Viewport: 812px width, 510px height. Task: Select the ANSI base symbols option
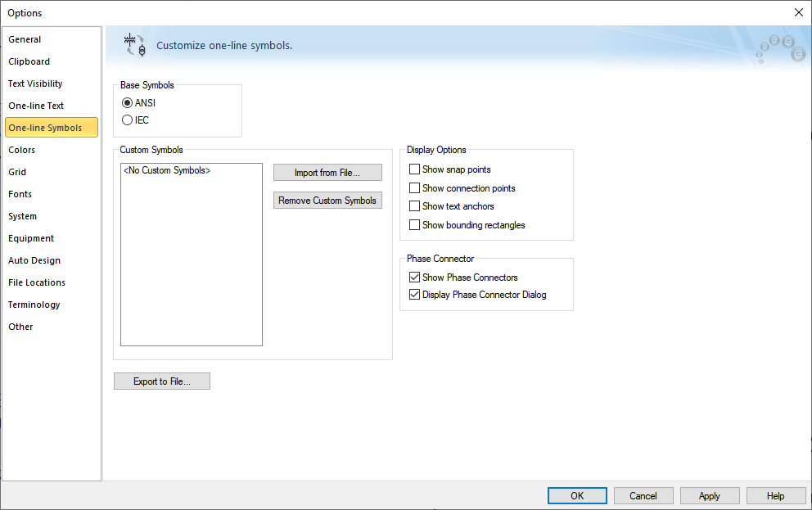point(127,103)
